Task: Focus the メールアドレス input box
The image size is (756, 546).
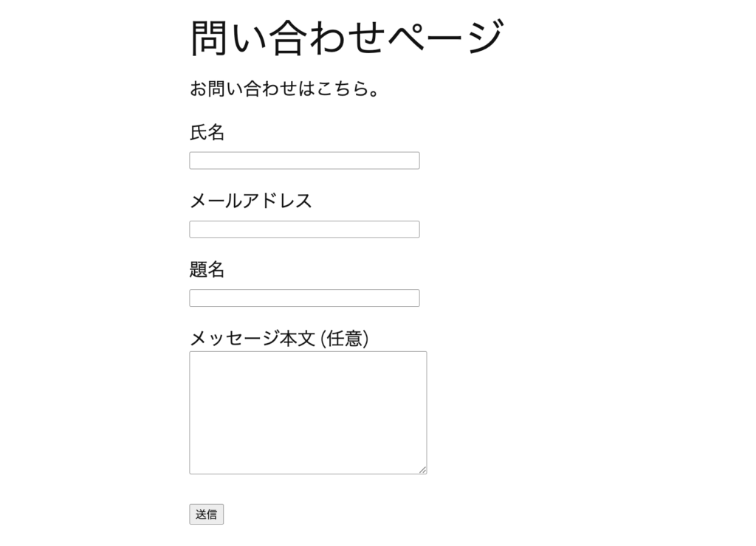Action: (x=304, y=229)
